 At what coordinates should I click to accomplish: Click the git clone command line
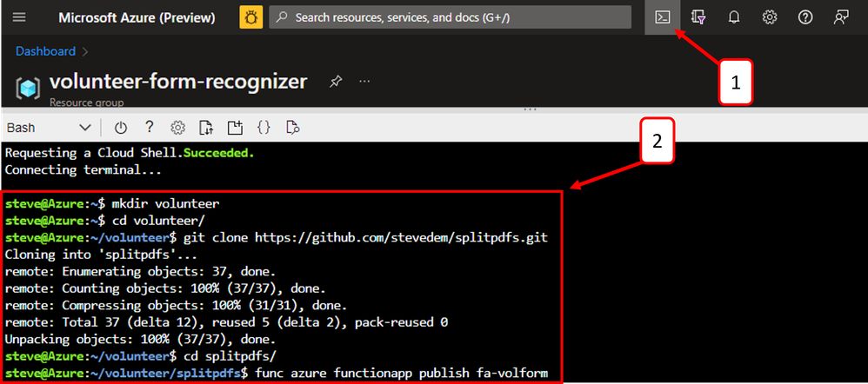[277, 238]
